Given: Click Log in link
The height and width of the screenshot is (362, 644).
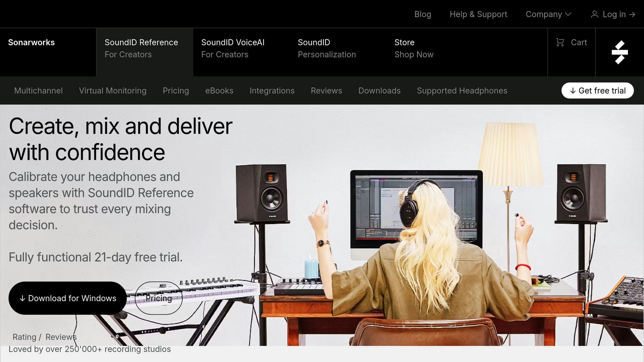Looking at the screenshot, I should point(614,14).
